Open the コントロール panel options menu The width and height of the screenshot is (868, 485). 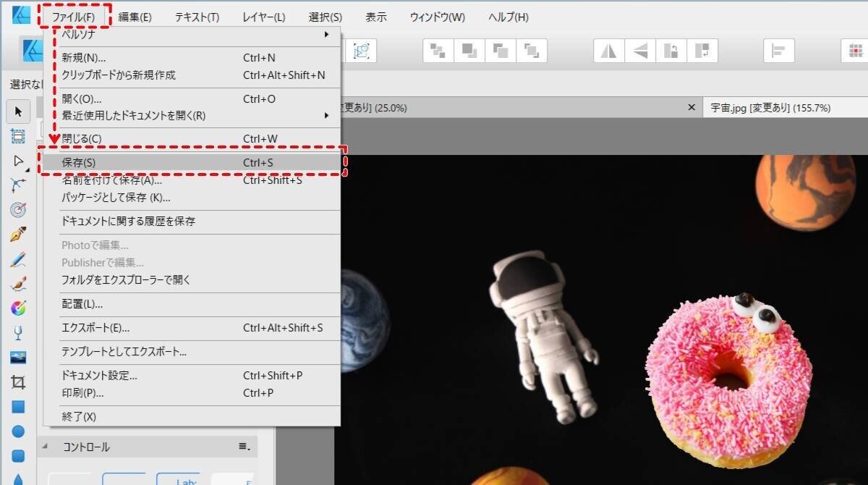pos(244,447)
